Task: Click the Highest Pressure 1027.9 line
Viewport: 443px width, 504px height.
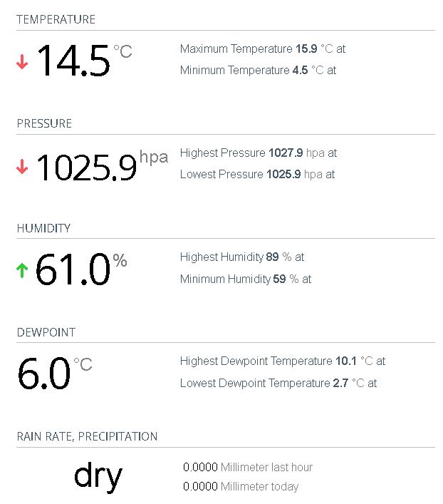Action: 259,153
